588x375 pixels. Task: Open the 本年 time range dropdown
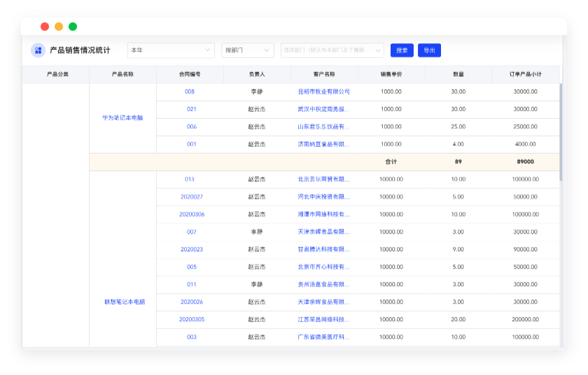point(171,50)
